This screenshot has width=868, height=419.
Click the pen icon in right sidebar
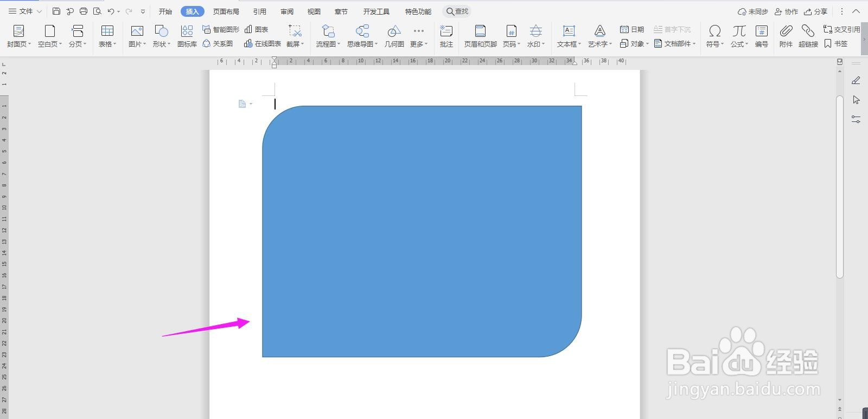tap(856, 80)
